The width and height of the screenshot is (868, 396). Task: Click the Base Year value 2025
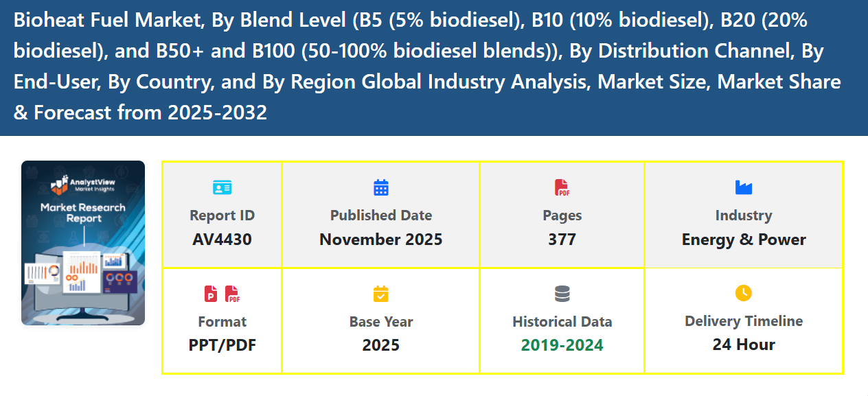(x=381, y=345)
